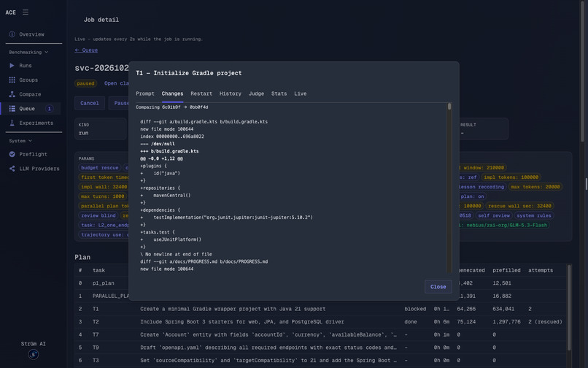588x368 pixels.
Task: Click the Groups grid icon
Action: tap(12, 80)
